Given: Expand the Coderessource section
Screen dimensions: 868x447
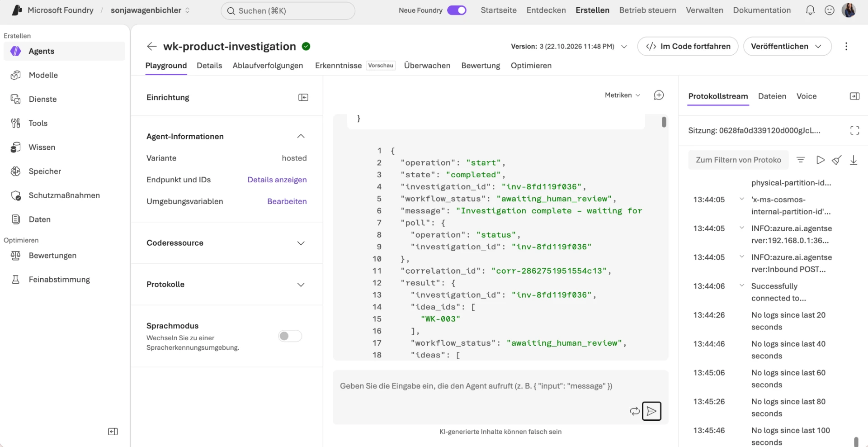Looking at the screenshot, I should coord(301,243).
